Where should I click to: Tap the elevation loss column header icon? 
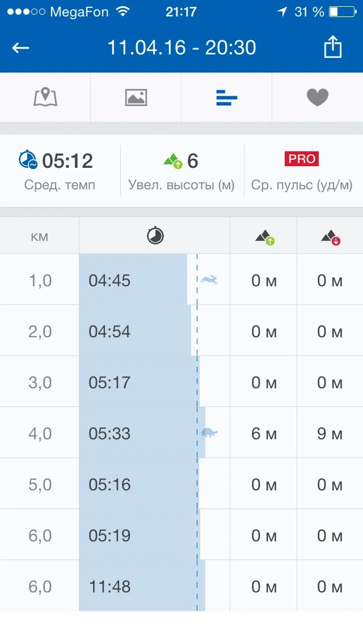pos(330,238)
